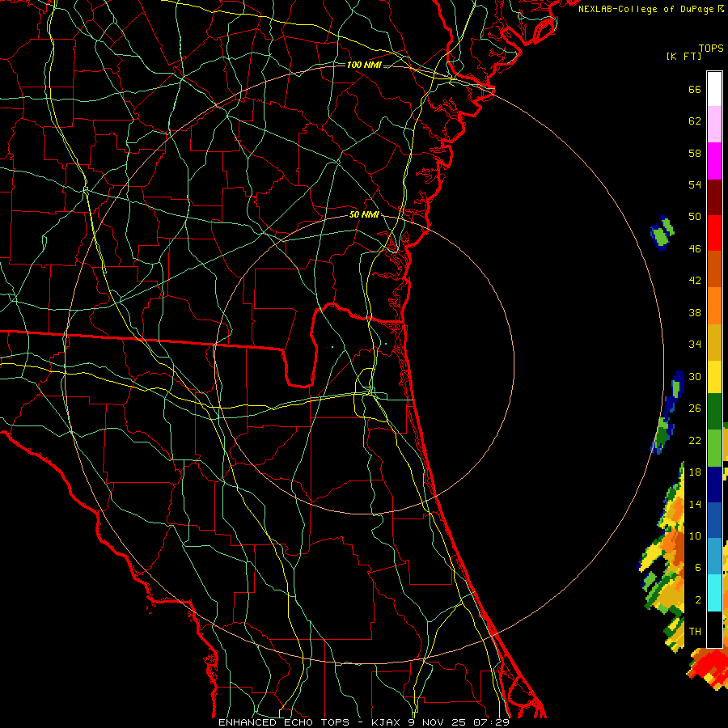The width and height of the screenshot is (728, 728).
Task: Click the 2 value on the legend
Action: pyautogui.click(x=698, y=600)
